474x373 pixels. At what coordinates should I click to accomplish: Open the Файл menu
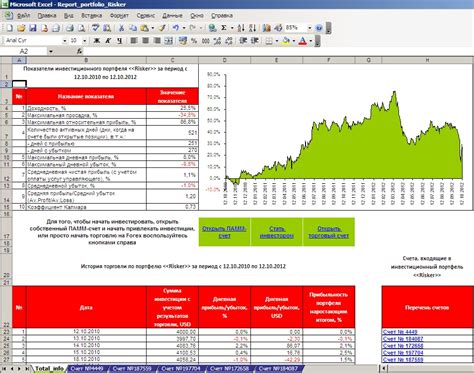[23, 16]
